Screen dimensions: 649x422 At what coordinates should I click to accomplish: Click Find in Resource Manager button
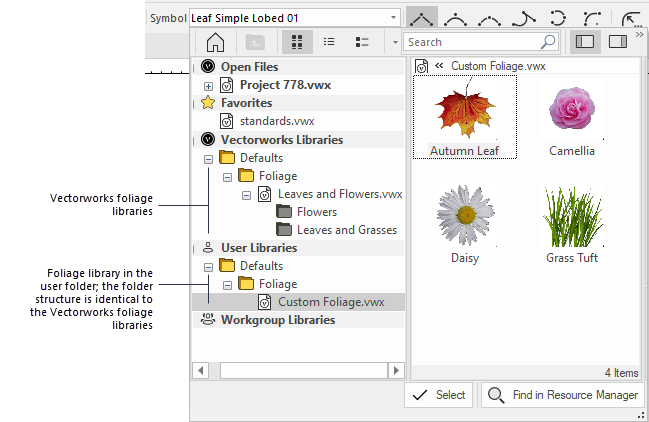click(x=562, y=395)
